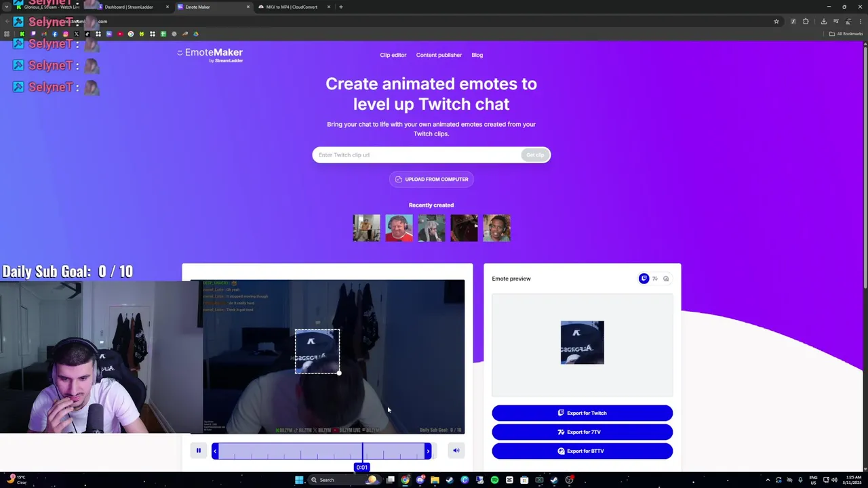
Task: Open Clip editor nav link
Action: 393,55
